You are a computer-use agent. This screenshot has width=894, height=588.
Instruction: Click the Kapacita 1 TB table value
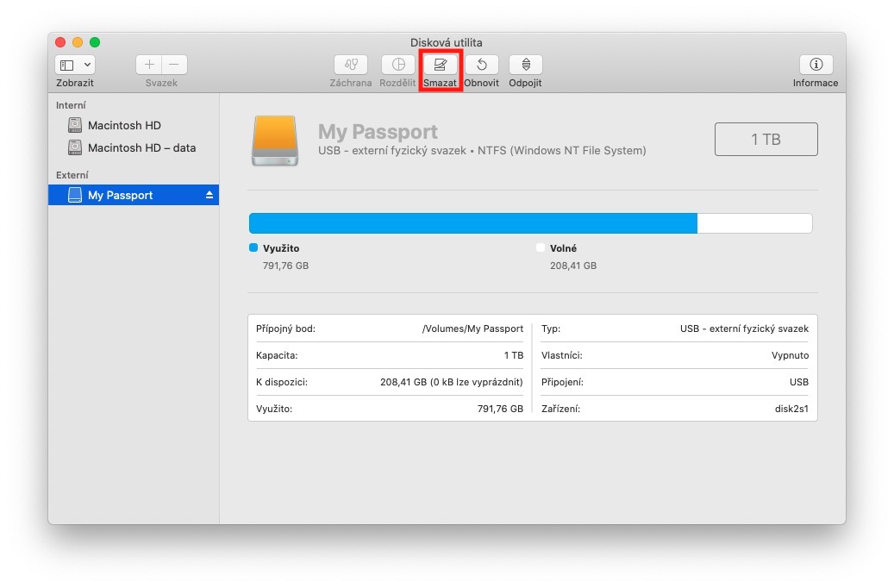pyautogui.click(x=514, y=355)
